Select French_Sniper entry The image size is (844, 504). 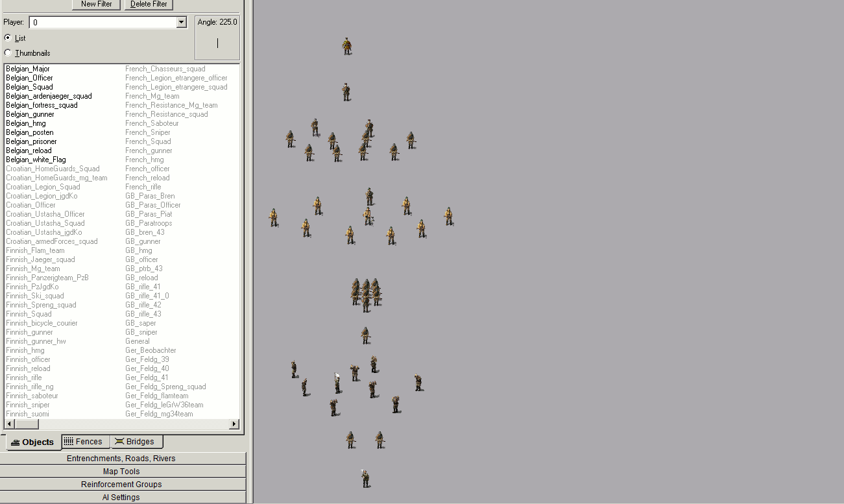coord(147,132)
